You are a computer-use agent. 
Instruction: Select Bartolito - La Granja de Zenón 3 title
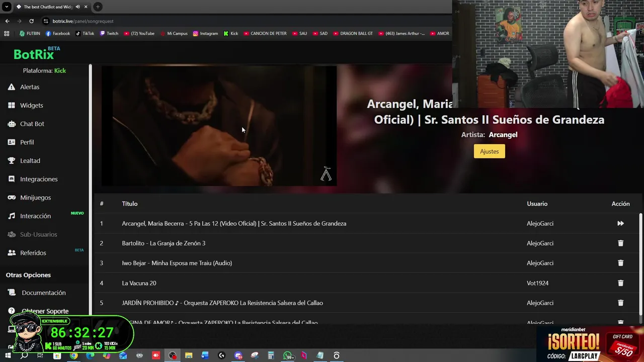point(164,243)
